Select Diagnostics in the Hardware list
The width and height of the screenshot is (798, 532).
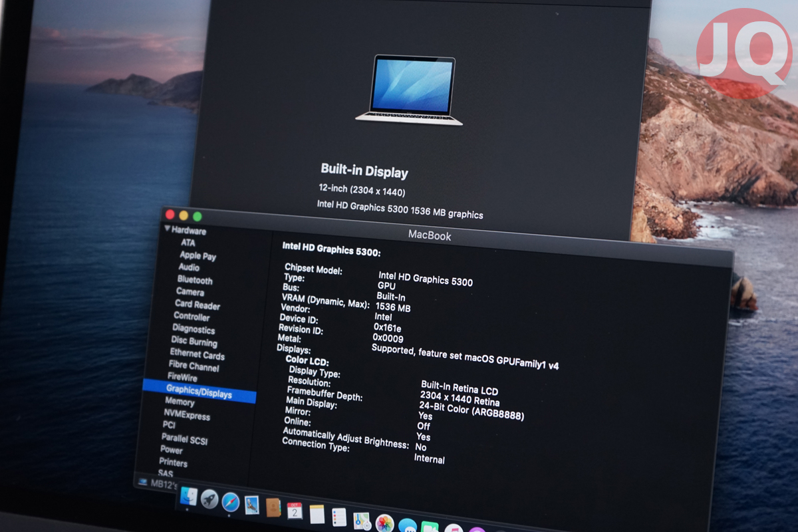194,329
